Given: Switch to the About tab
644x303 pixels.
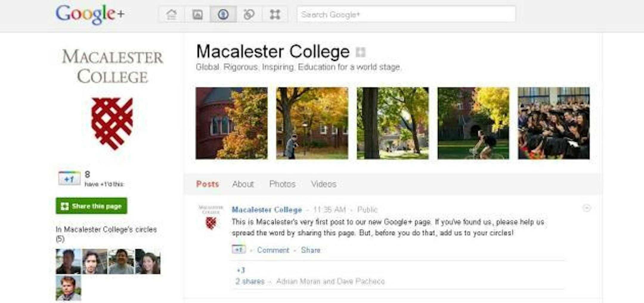Looking at the screenshot, I should point(243,184).
